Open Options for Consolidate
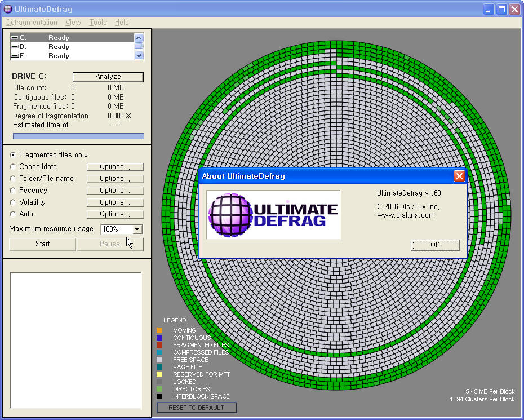524x420 pixels. [116, 166]
